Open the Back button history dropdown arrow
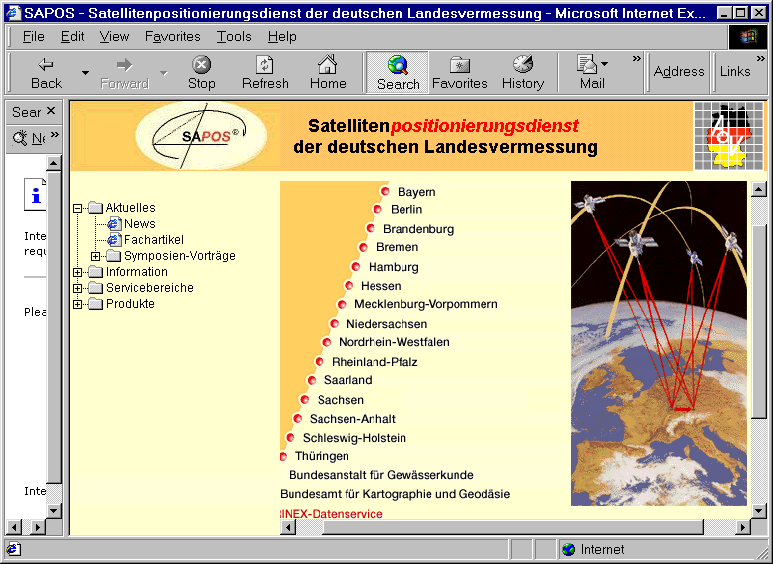 pyautogui.click(x=85, y=73)
